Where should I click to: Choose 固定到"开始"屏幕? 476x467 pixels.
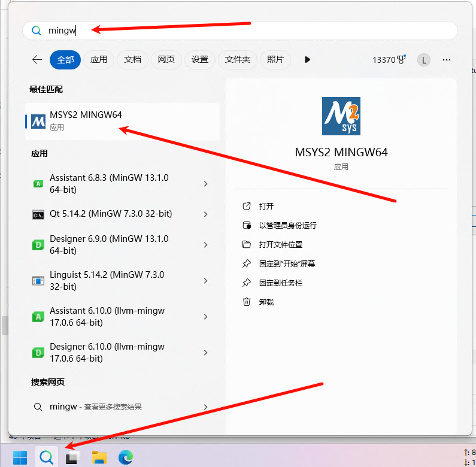[x=287, y=264]
